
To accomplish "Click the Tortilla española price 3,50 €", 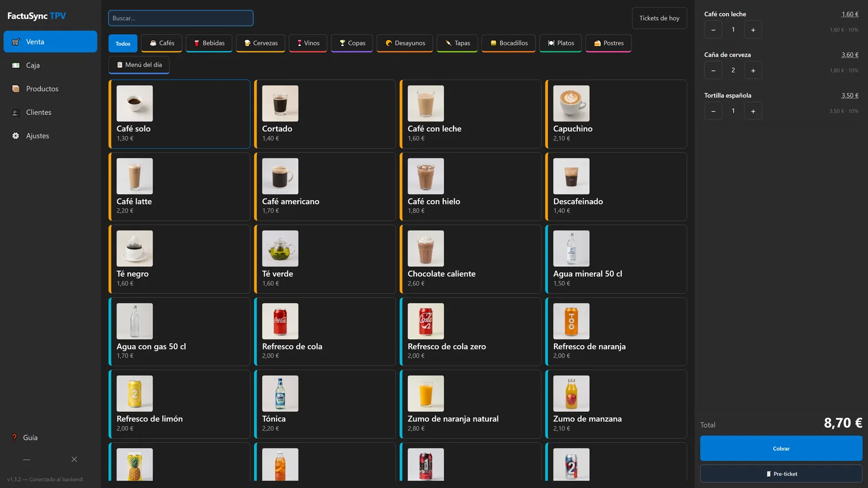I will (x=850, y=95).
